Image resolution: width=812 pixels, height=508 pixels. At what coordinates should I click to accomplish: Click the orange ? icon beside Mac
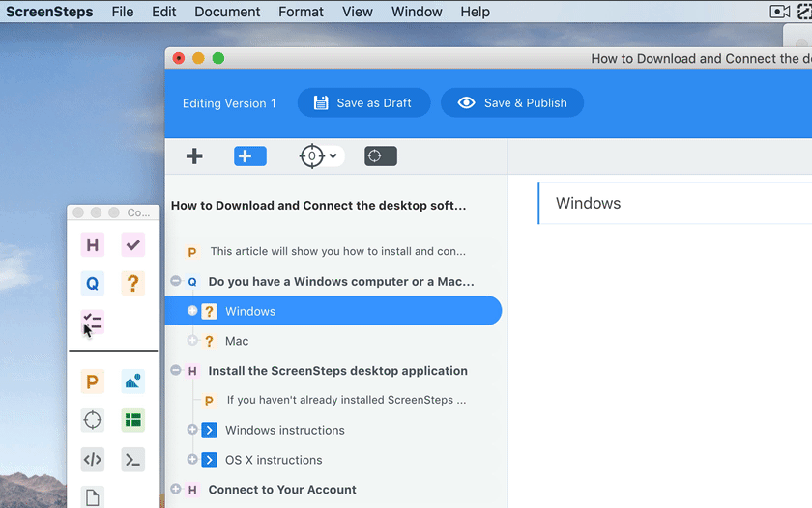(209, 342)
